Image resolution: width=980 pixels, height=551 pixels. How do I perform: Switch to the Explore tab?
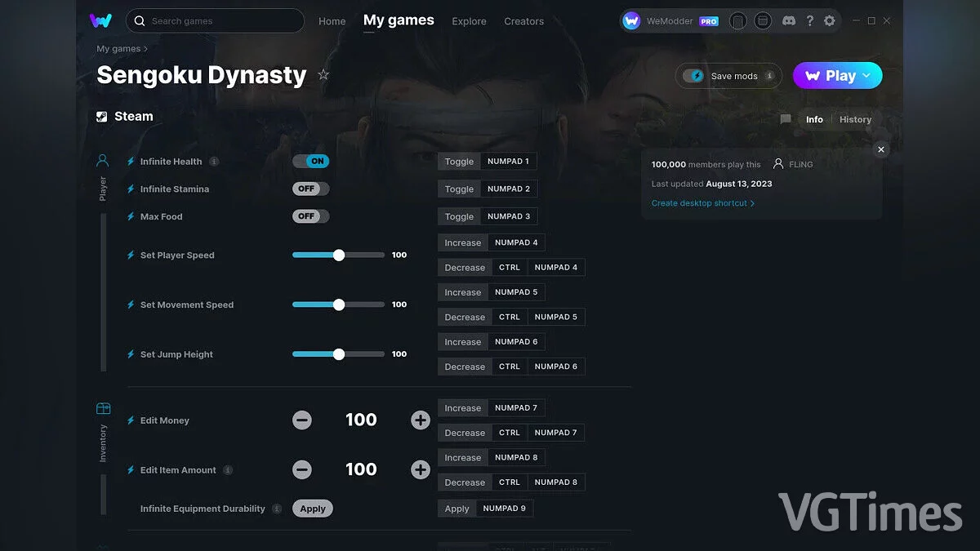pos(469,21)
